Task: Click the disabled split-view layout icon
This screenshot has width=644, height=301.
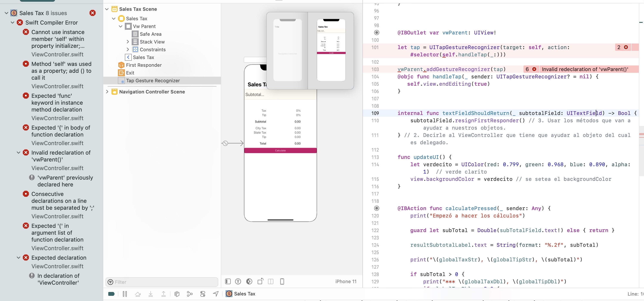Action: click(x=271, y=281)
